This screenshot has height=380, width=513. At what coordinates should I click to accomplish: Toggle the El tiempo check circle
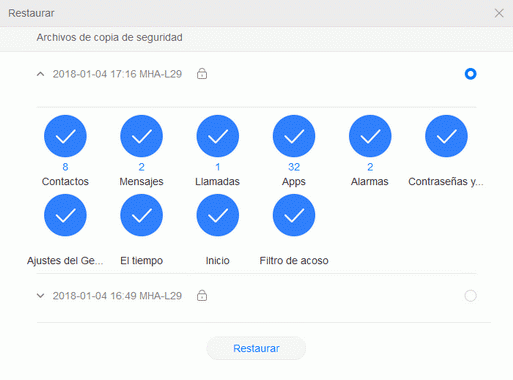[x=141, y=215]
